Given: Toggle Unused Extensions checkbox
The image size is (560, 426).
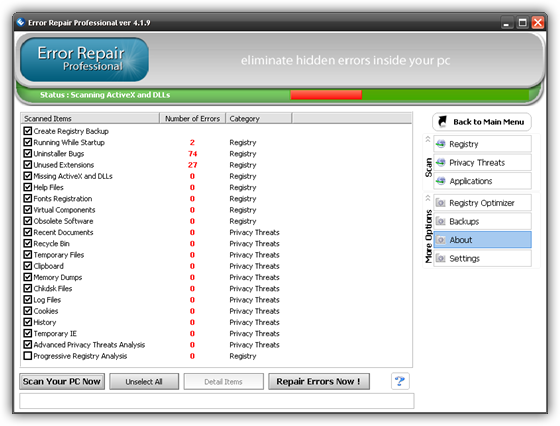Looking at the screenshot, I should (28, 165).
